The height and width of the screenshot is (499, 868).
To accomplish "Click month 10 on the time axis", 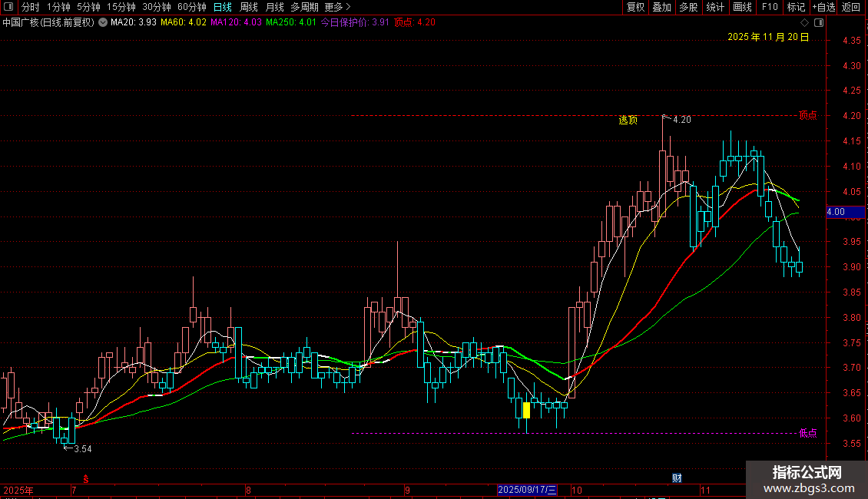I will pos(577,490).
